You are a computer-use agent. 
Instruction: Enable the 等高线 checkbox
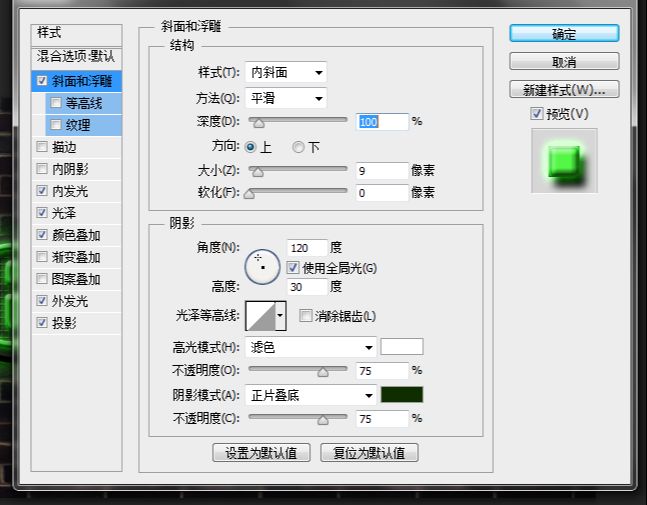pyautogui.click(x=56, y=102)
